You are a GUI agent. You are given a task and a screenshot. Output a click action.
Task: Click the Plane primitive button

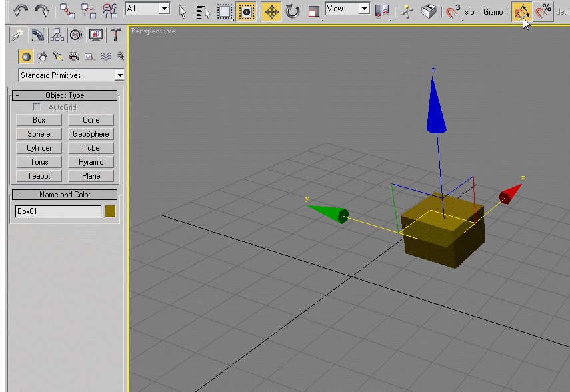point(91,176)
